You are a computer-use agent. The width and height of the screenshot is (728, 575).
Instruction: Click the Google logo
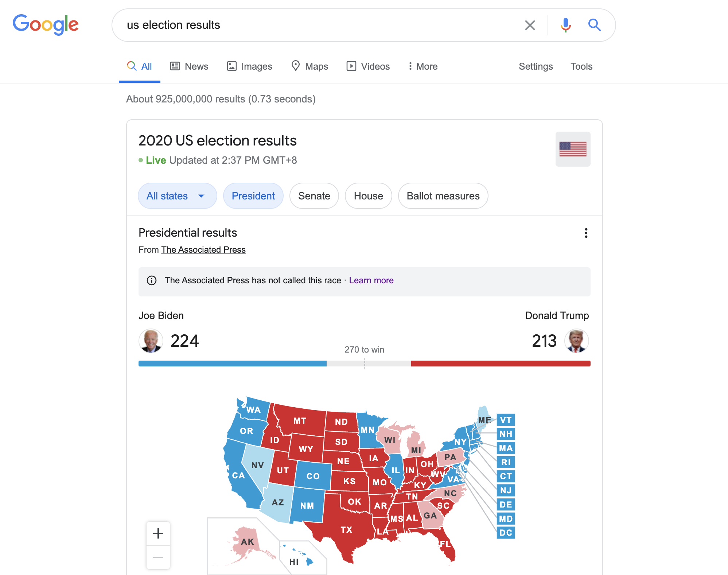coord(46,24)
